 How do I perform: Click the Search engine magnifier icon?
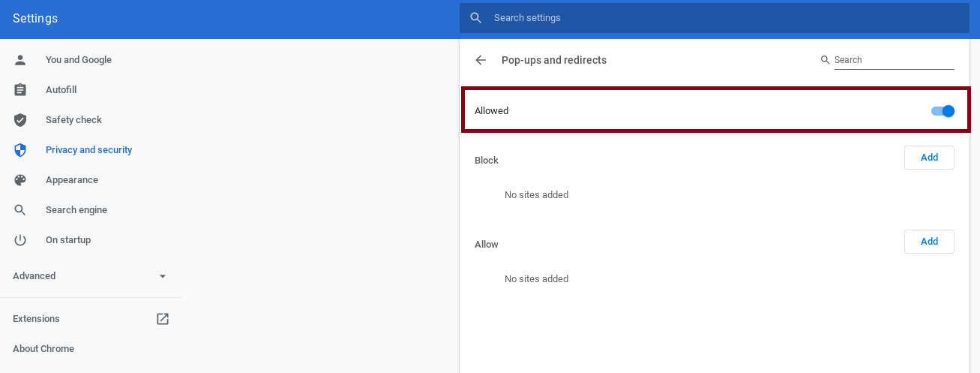[x=20, y=210]
